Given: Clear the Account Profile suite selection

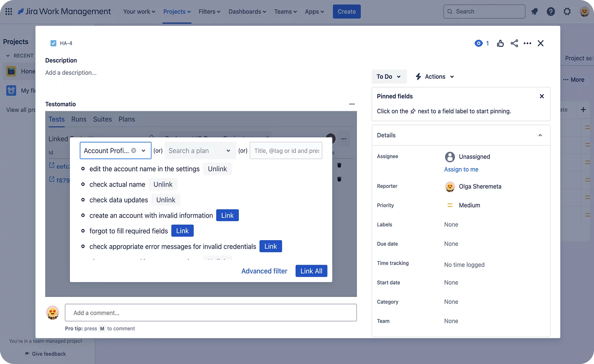Looking at the screenshot, I should 133,151.
